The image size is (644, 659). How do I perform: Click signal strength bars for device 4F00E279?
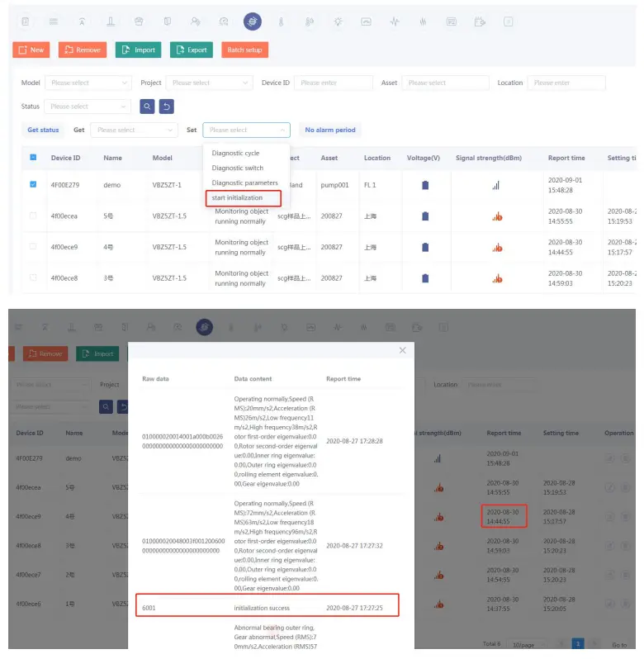496,185
